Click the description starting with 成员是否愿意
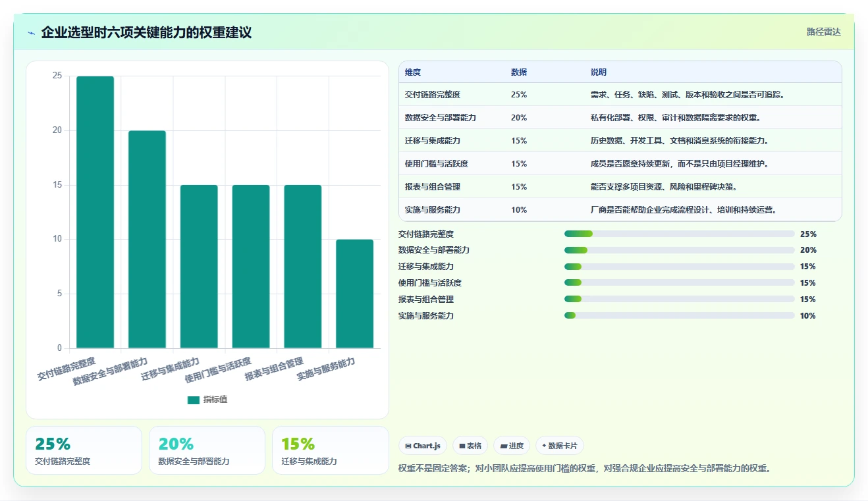Screen dimensions: 868x501 [x=680, y=164]
